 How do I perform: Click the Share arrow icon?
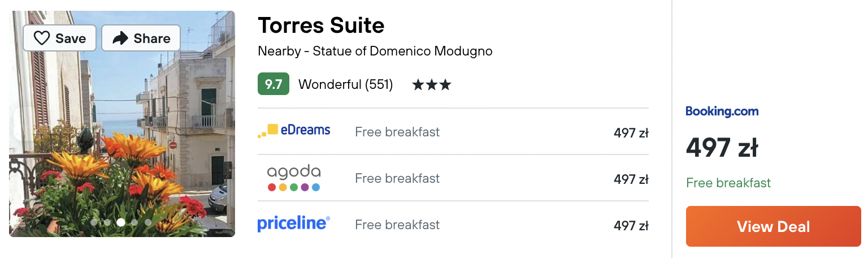(x=120, y=38)
